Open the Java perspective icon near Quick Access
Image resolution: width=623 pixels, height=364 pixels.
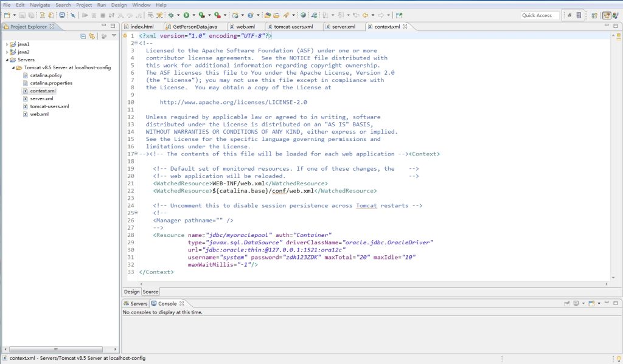click(615, 15)
